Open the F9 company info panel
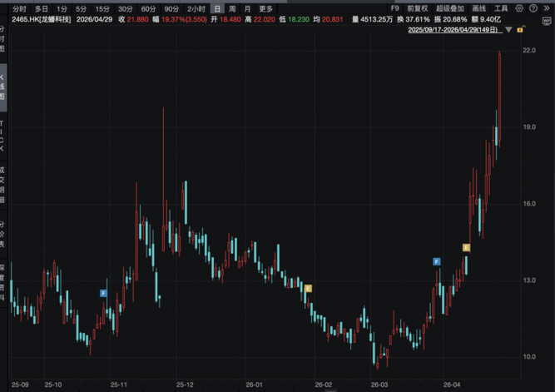Image resolution: width=555 pixels, height=392 pixels. [x=394, y=8]
